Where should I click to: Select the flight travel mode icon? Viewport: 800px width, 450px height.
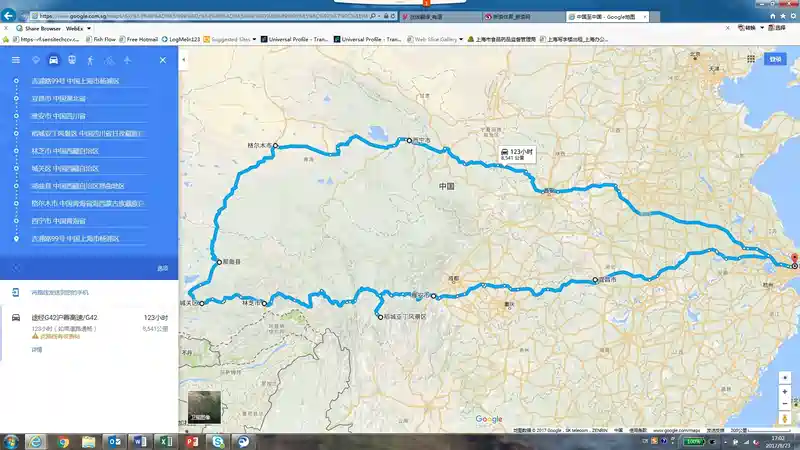pyautogui.click(x=128, y=60)
